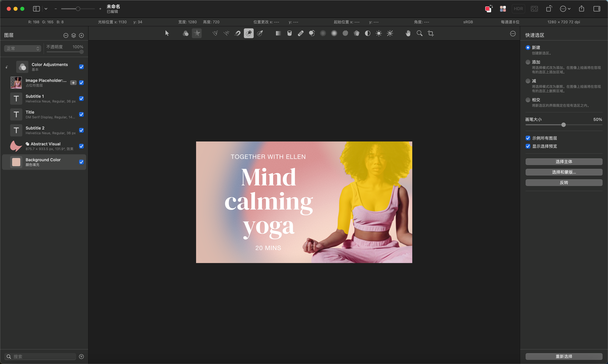Screen dimensions: 608x364
Task: Open the blend mode 正常 dropdown
Action: [x=23, y=48]
